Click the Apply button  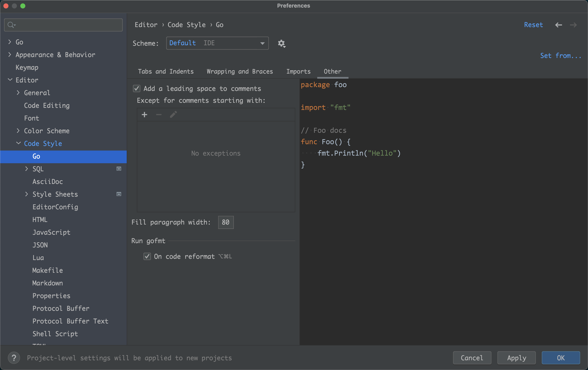click(516, 358)
